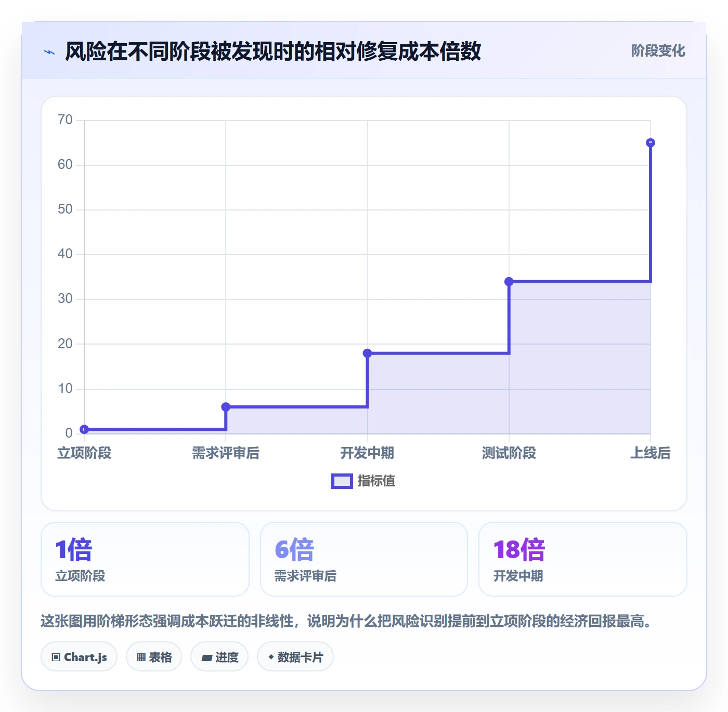The height and width of the screenshot is (712, 728).
Task: Click the square icon in the Chart.js chip
Action: (x=56, y=657)
